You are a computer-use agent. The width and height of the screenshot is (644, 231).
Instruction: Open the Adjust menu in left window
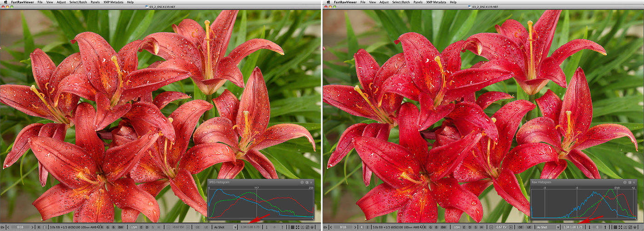[61, 2]
